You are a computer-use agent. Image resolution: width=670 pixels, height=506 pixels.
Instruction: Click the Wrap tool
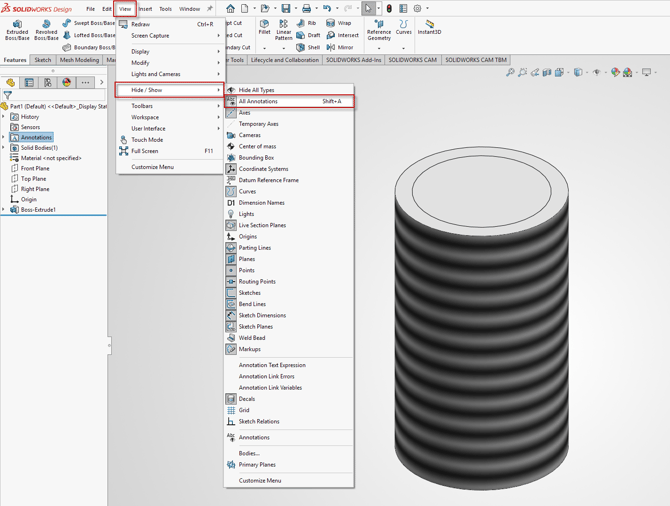click(x=338, y=23)
